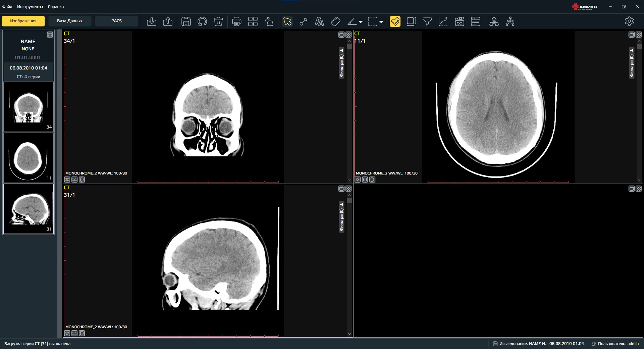The width and height of the screenshot is (644, 349).
Task: Open the Файл menu
Action: [7, 7]
